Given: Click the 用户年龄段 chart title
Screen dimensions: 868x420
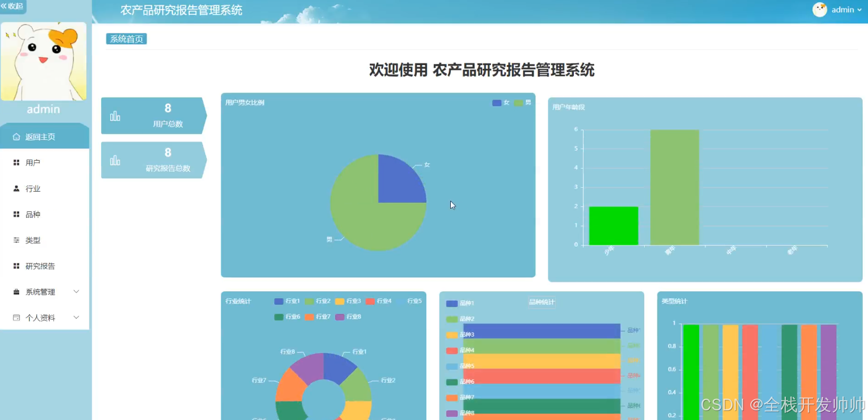Looking at the screenshot, I should point(569,107).
